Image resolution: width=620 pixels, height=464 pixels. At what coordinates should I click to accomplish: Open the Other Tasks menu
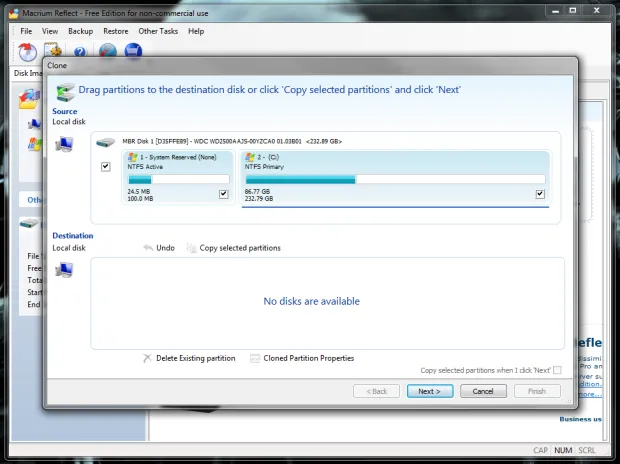coord(157,31)
